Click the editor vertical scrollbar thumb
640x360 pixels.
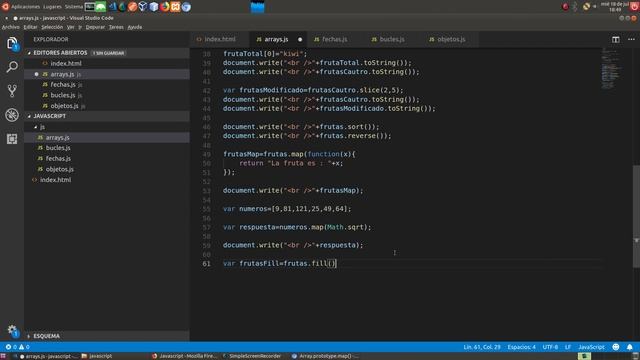tap(636, 216)
